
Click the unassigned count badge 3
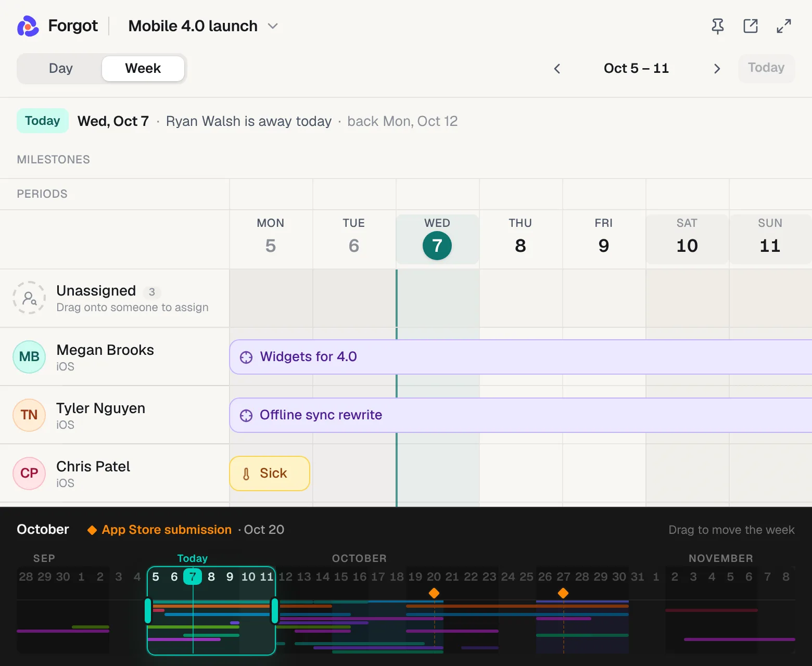(x=152, y=292)
